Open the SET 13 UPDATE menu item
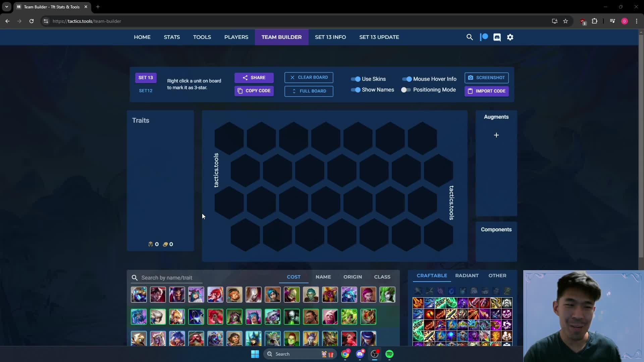This screenshot has width=644, height=362. pyautogui.click(x=379, y=37)
